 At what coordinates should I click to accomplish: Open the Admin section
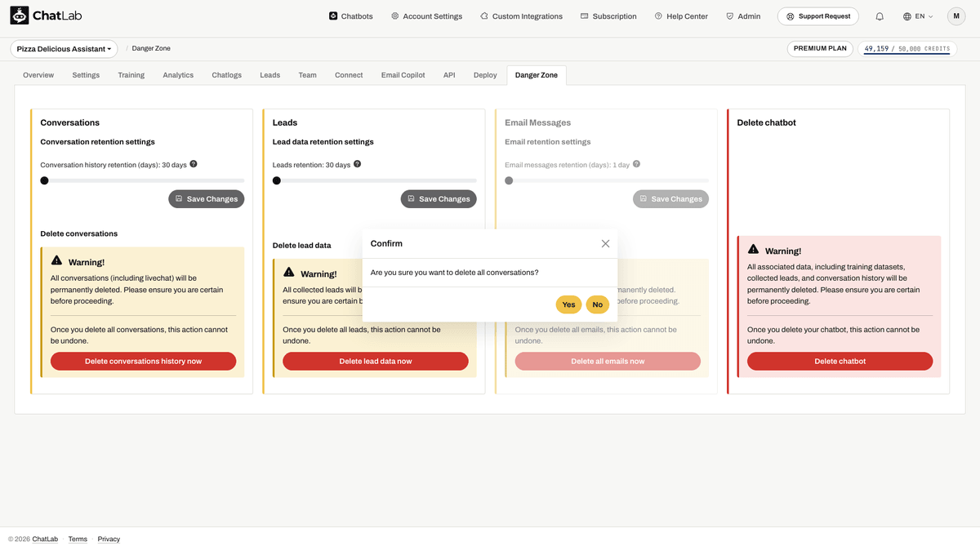(743, 16)
